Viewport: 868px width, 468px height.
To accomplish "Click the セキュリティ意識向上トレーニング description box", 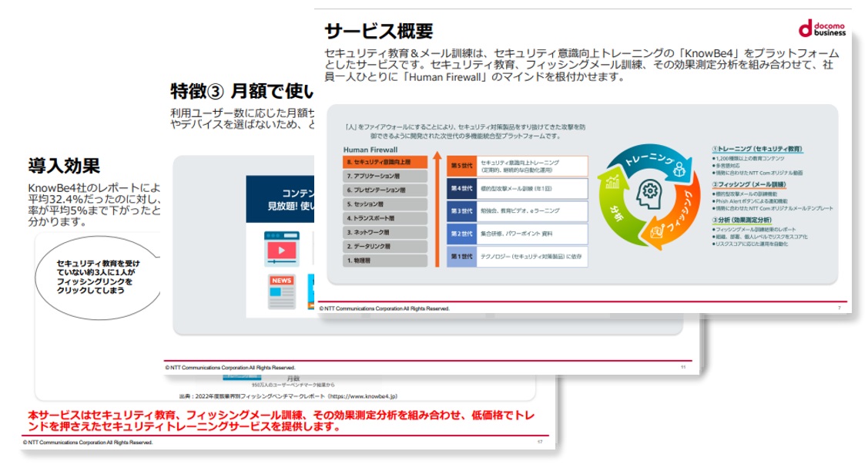I will coord(532,166).
